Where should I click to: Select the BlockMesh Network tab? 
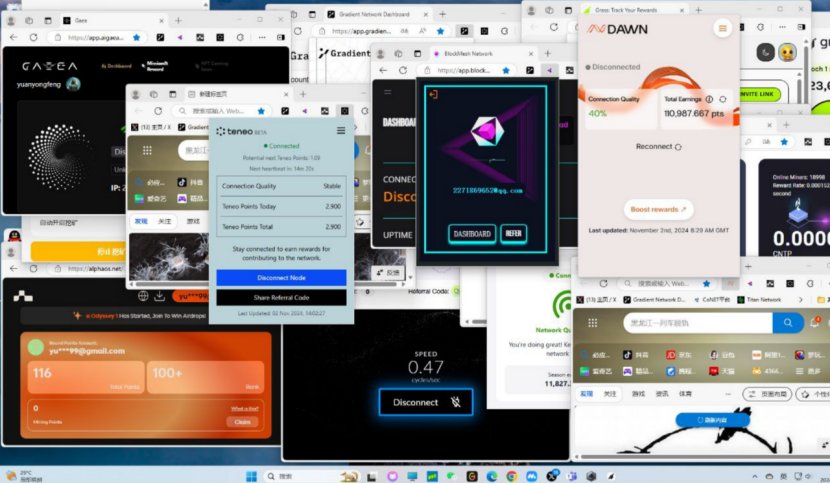click(x=483, y=53)
